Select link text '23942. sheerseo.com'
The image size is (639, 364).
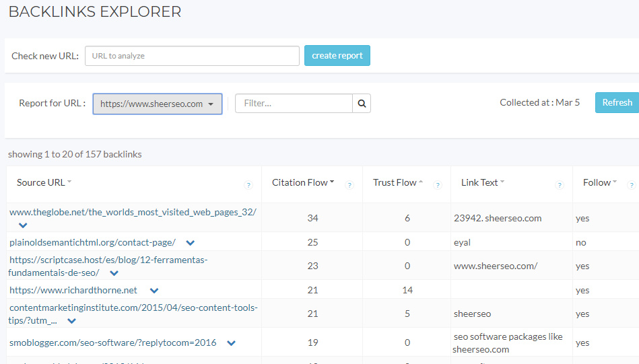tap(498, 218)
